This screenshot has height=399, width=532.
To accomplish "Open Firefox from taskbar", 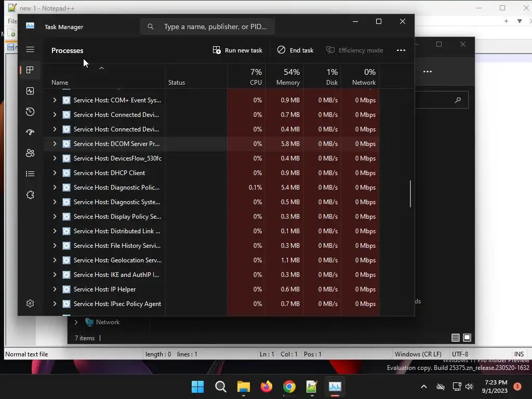I will coord(267,387).
